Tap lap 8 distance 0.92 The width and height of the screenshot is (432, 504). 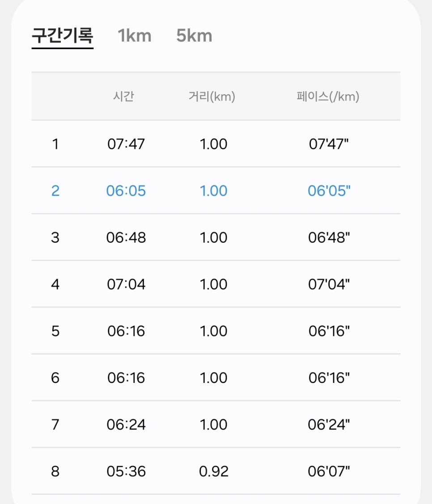[x=214, y=471]
